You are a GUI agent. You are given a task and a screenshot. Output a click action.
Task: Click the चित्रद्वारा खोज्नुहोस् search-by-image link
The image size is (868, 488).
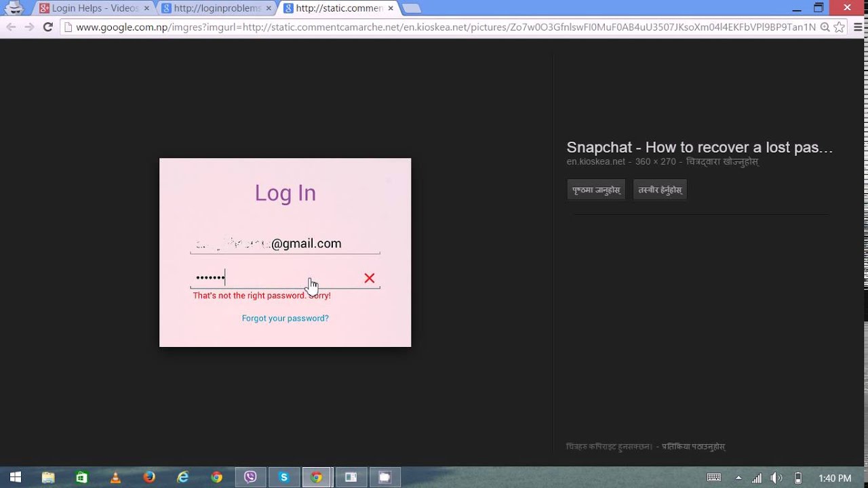[722, 162]
